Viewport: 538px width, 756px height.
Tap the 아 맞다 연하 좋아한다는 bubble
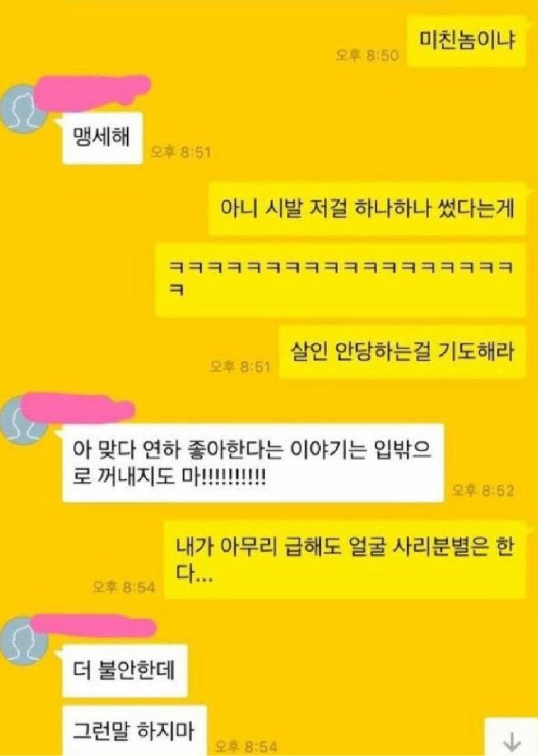(253, 463)
